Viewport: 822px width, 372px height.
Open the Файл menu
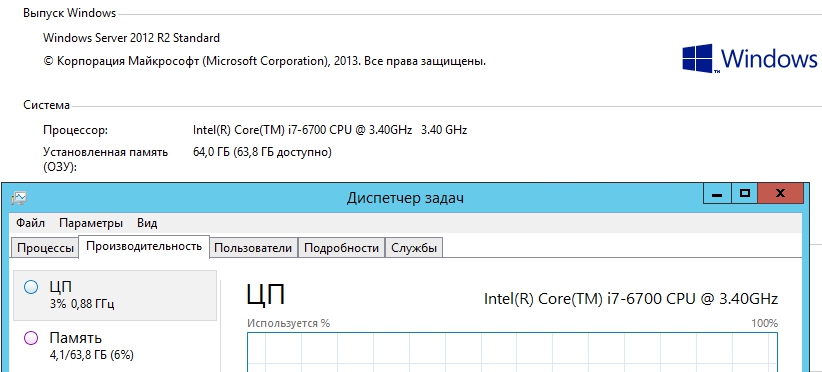(30, 223)
